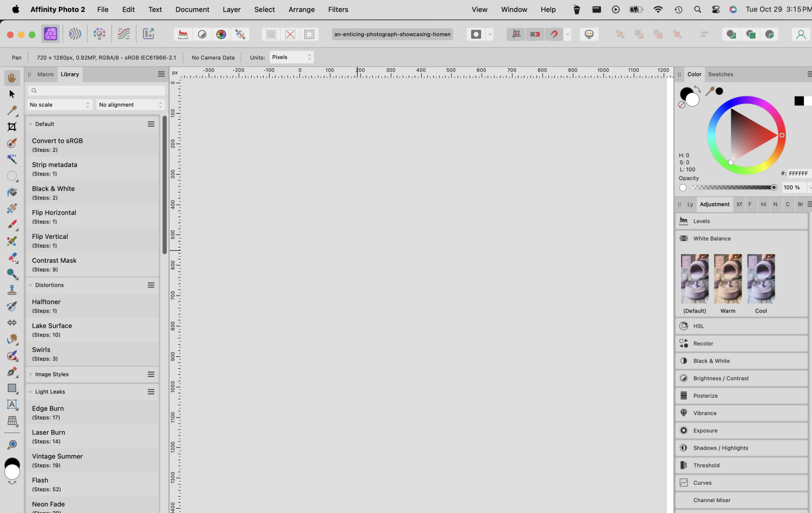Open the Units Pixels dropdown

pos(291,57)
